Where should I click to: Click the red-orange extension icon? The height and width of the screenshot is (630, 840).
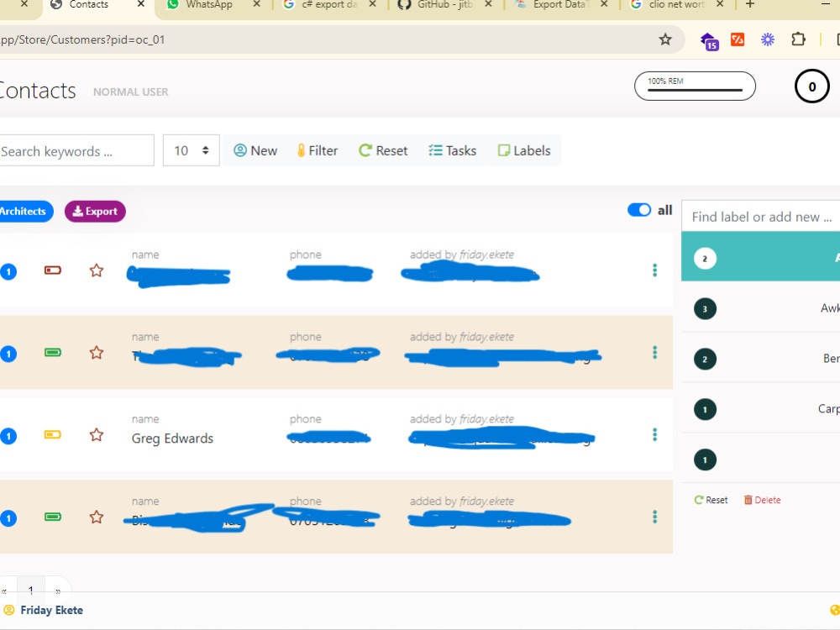738,39
